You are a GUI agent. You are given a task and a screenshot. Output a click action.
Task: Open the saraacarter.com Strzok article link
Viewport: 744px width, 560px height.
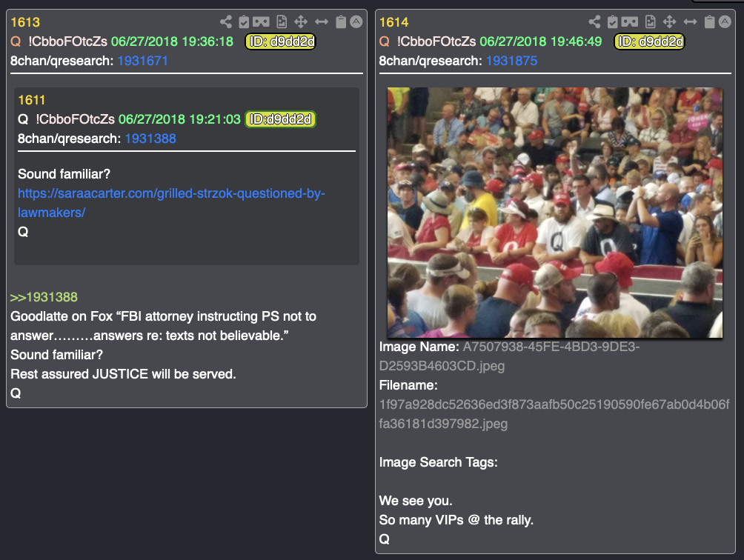pyautogui.click(x=171, y=203)
